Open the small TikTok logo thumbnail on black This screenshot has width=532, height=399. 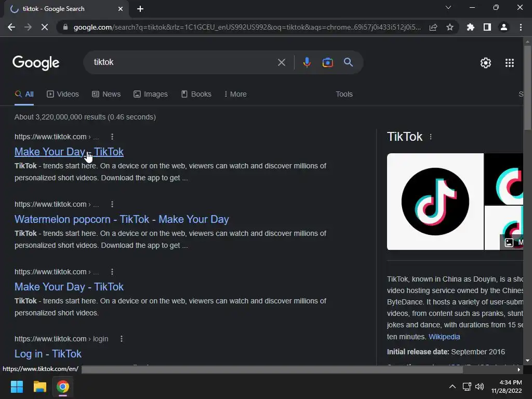click(x=504, y=179)
